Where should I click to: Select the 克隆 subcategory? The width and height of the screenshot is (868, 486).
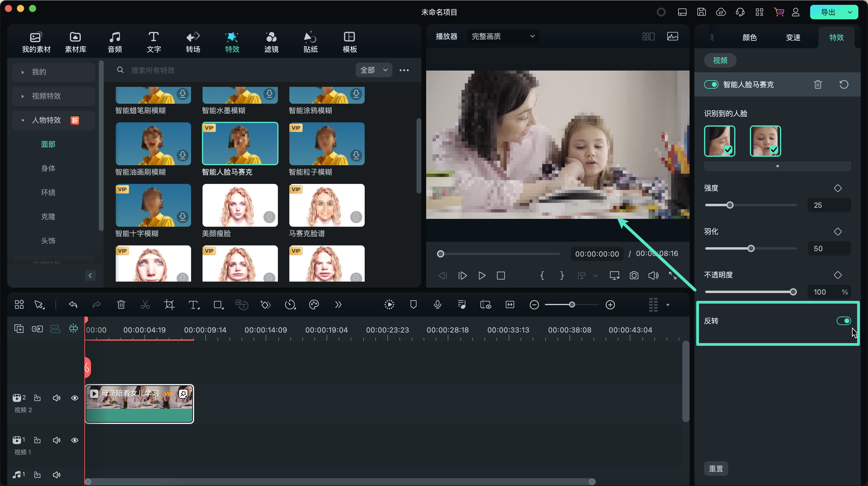coord(48,217)
